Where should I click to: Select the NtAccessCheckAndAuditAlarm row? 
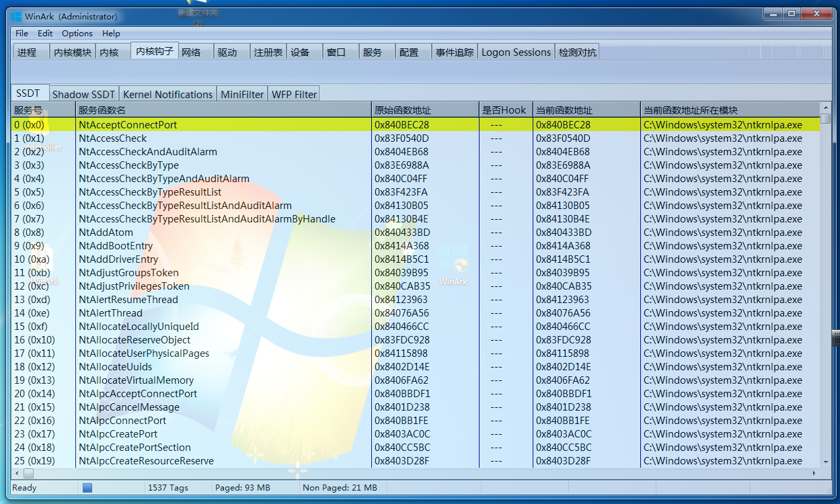point(416,151)
